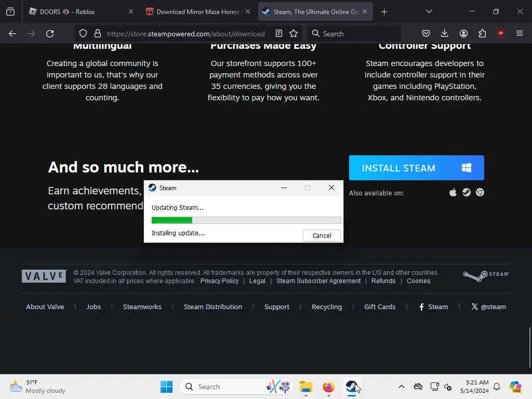Close the Mirror Maze Horror tab
Viewport: 532px width, 399px height.
coord(248,12)
